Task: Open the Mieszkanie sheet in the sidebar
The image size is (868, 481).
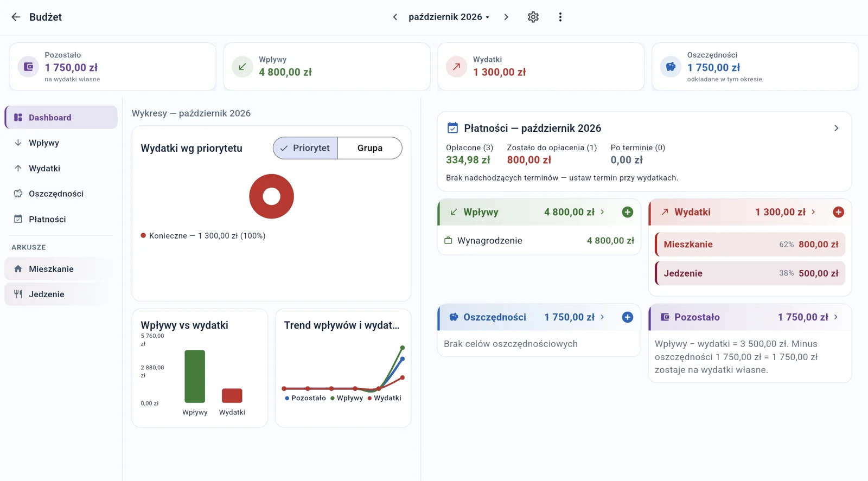Action: [61, 269]
